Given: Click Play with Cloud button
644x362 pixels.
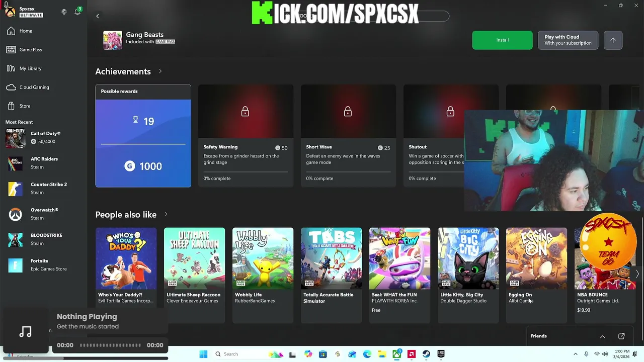Looking at the screenshot, I should click(568, 40).
